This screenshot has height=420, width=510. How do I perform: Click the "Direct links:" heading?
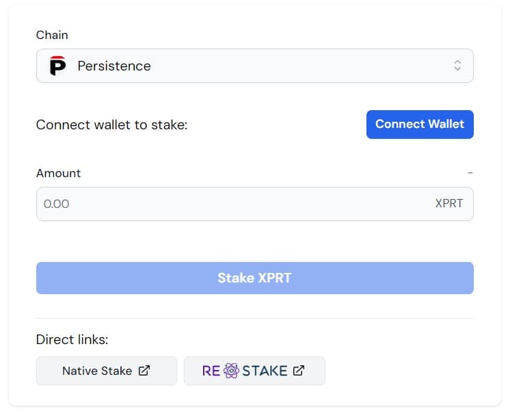click(72, 339)
